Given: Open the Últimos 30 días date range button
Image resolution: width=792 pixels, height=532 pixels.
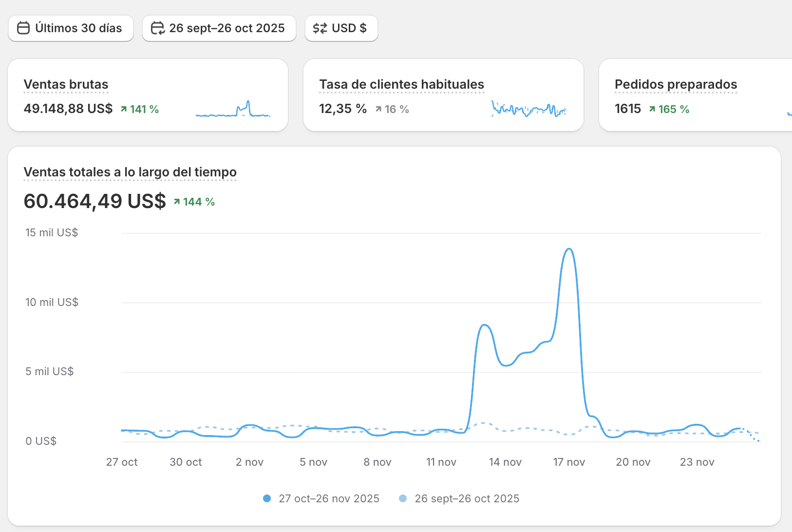Looking at the screenshot, I should coord(71,28).
